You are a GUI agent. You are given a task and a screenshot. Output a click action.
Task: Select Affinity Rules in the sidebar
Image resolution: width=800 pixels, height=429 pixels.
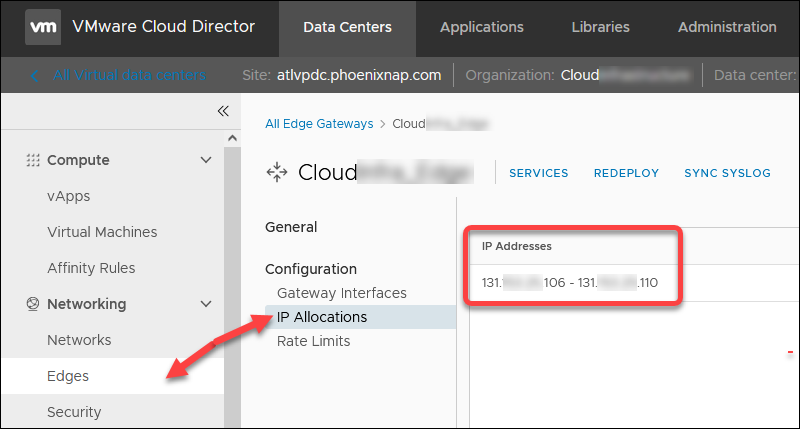click(x=91, y=268)
